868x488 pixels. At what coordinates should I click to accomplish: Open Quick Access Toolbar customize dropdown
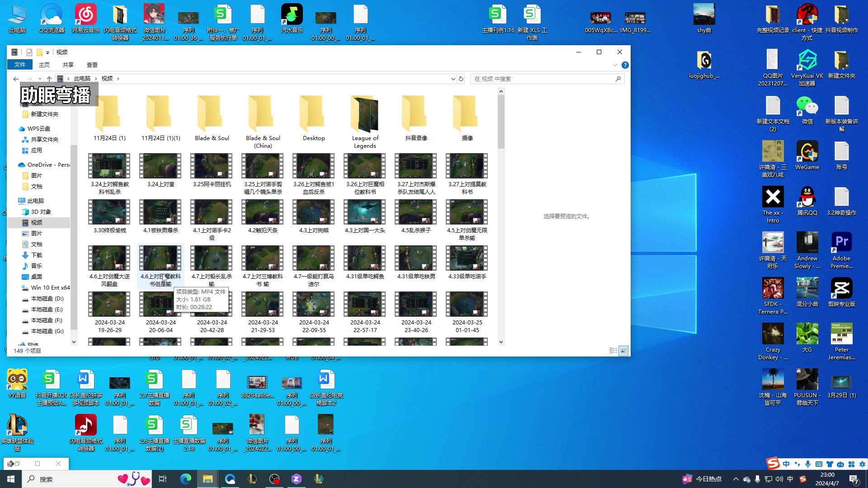coord(47,52)
